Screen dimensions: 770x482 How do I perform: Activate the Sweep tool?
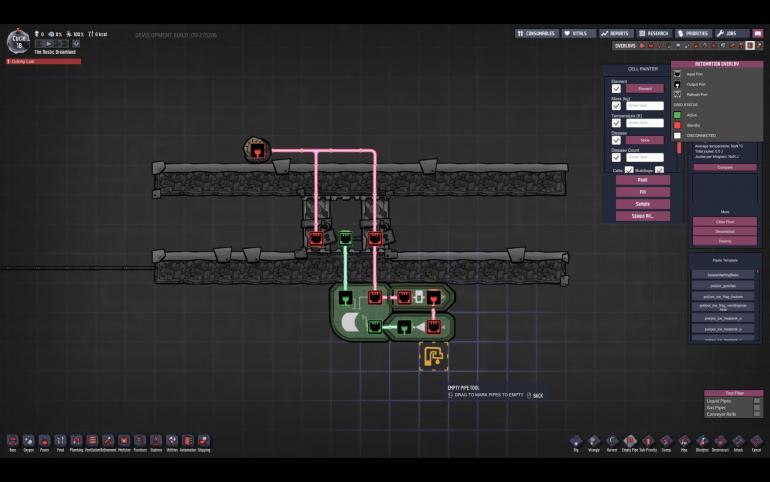pyautogui.click(x=666, y=441)
